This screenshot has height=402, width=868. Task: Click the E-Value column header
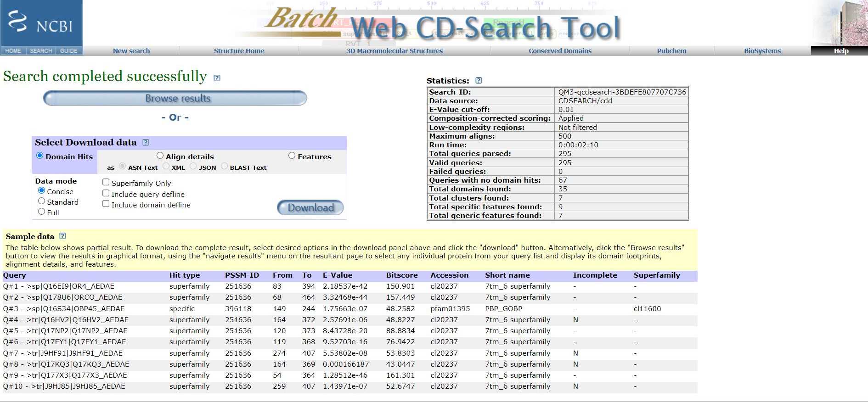(337, 275)
